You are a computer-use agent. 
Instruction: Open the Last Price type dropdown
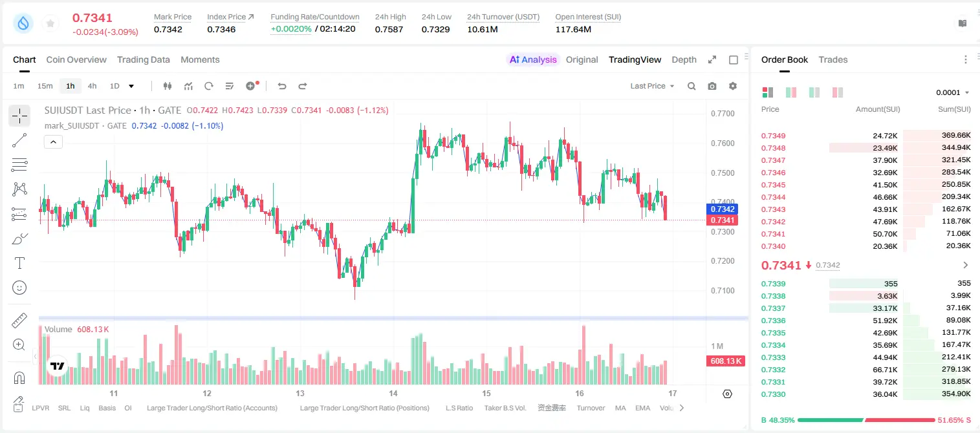pyautogui.click(x=652, y=86)
